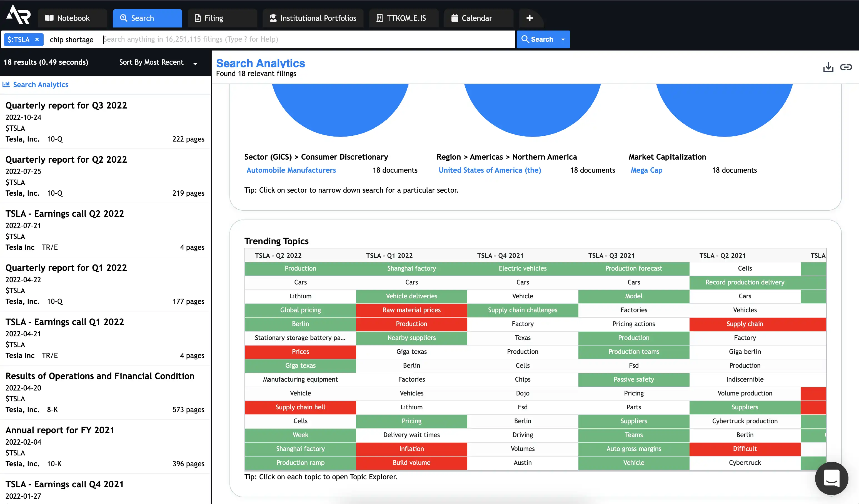Open the Notebook section via its book icon

(x=49, y=18)
